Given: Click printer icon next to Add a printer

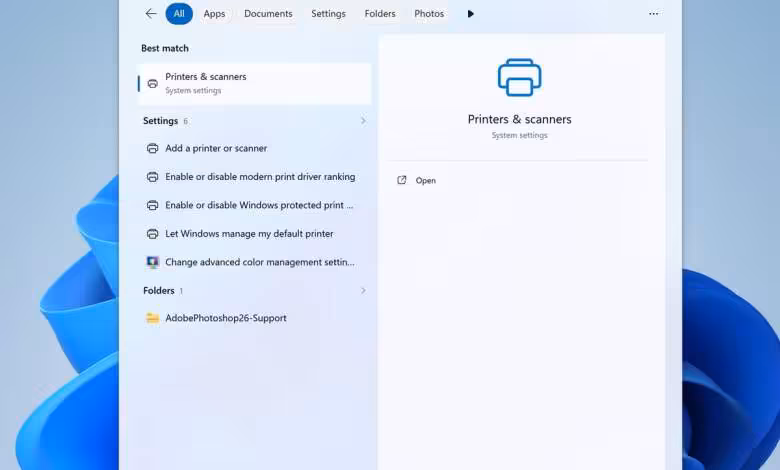Looking at the screenshot, I should click(153, 148).
